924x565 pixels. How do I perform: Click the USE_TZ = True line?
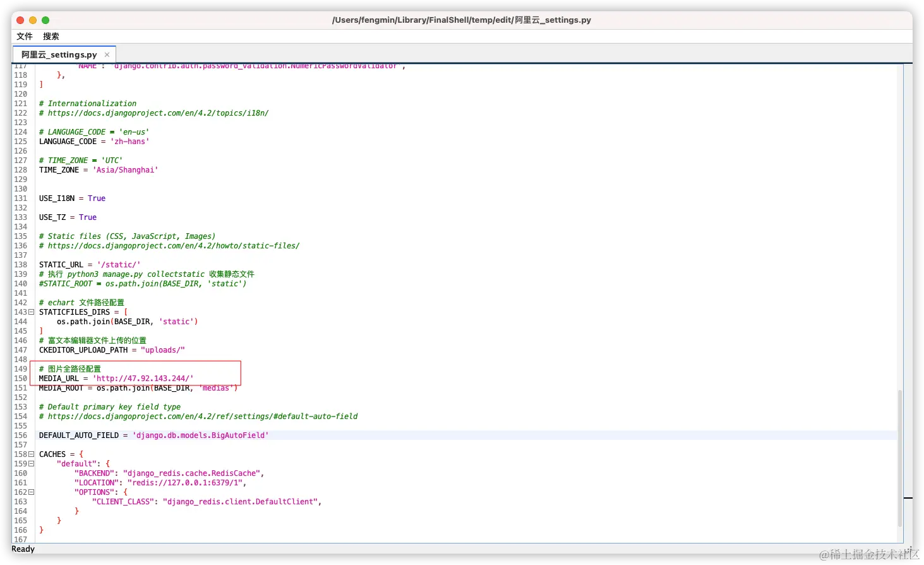point(68,217)
